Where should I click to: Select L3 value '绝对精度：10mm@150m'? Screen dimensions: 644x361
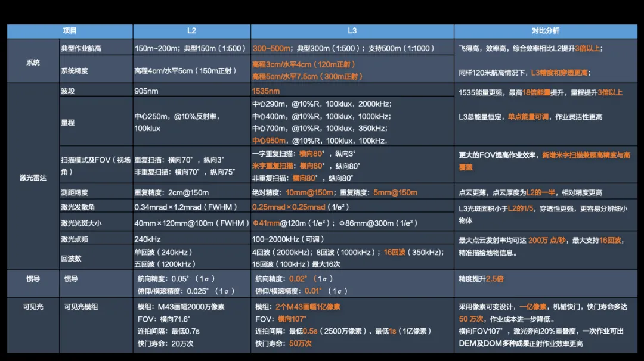[293, 192]
